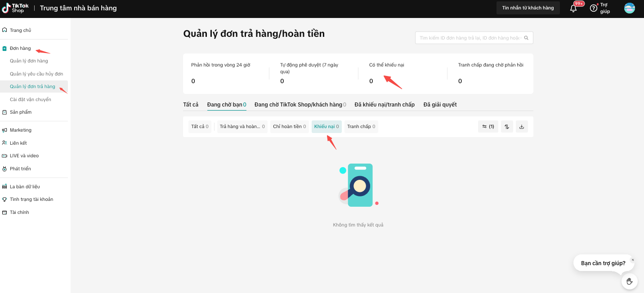Focus the return order ID search field
This screenshot has height=293, width=644.
(x=474, y=38)
